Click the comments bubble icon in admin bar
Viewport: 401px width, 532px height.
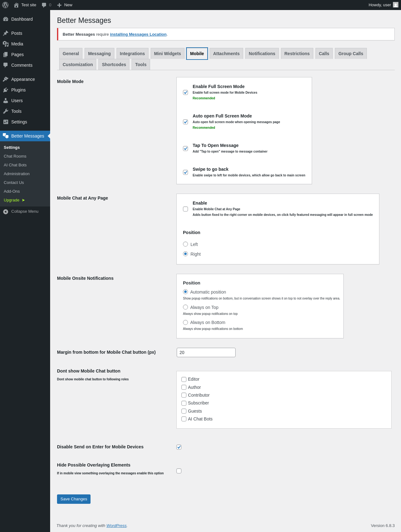point(44,5)
